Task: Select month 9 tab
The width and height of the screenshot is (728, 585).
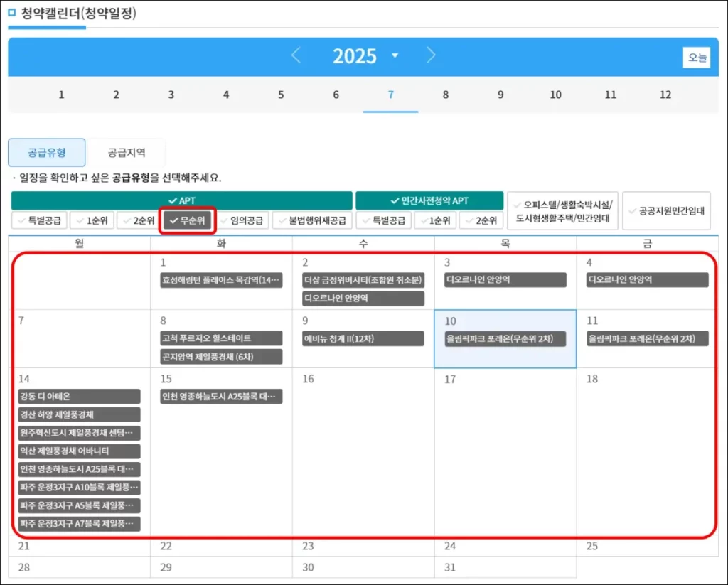Action: (500, 95)
